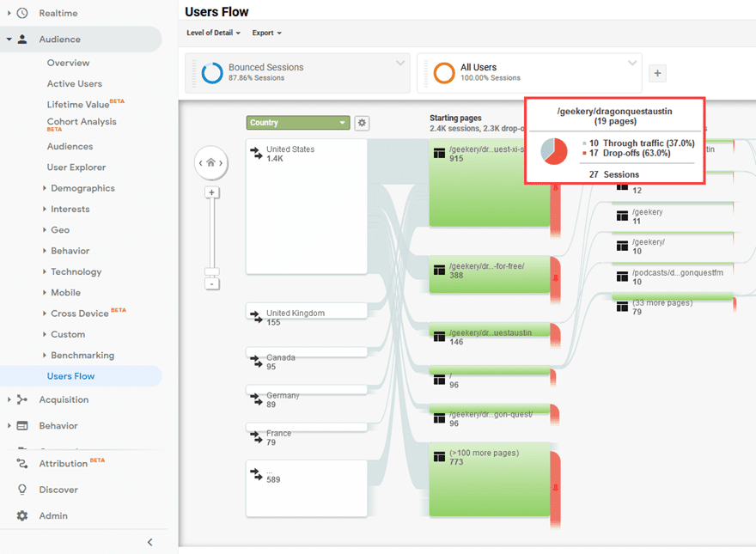This screenshot has height=554, width=756.
Task: Click the home icon to recenter the flow view
Action: pos(211,162)
